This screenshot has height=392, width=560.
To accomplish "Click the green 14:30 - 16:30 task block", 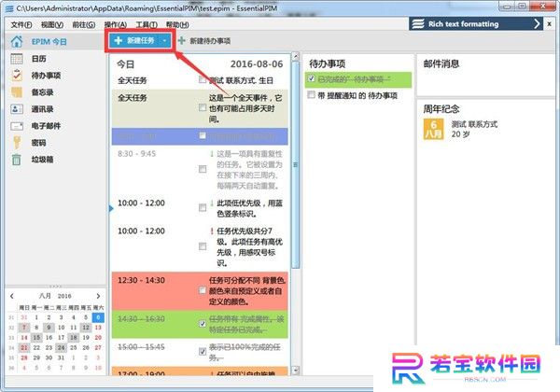I will point(200,324).
